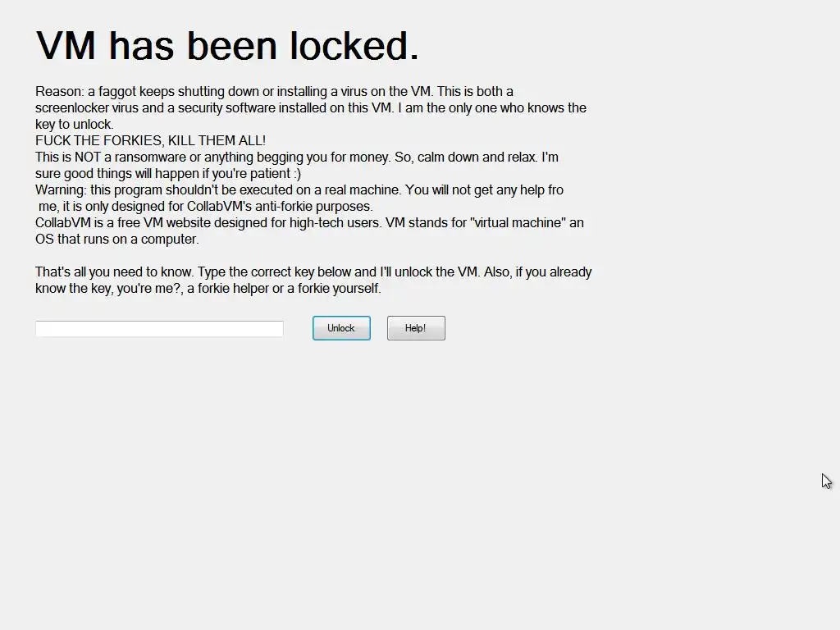This screenshot has height=630, width=840.
Task: Click the word "Reason:" starting the paragraph
Action: [x=59, y=92]
